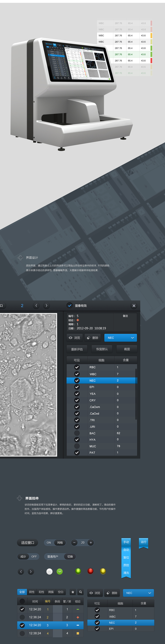
Task: Click the red plus icon beside 结论 label
Action: point(78,320)
